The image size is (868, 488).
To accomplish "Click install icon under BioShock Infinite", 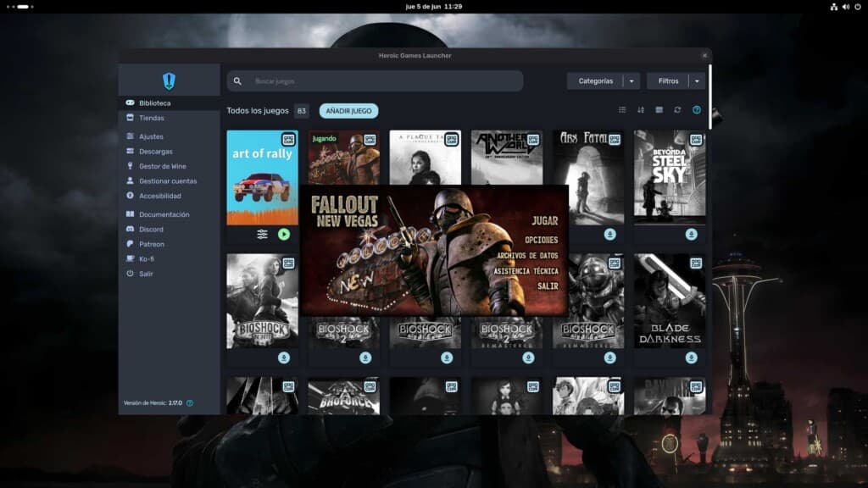I will click(284, 358).
